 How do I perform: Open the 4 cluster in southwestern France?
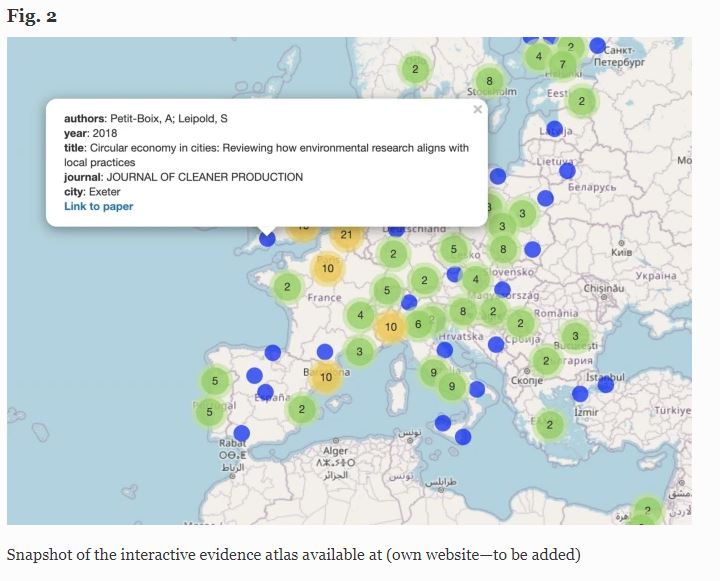pos(360,315)
